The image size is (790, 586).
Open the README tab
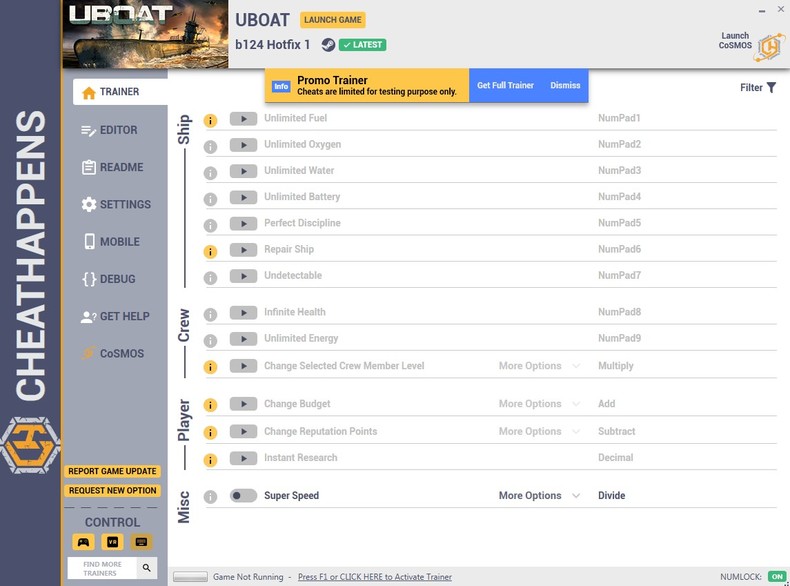[113, 167]
